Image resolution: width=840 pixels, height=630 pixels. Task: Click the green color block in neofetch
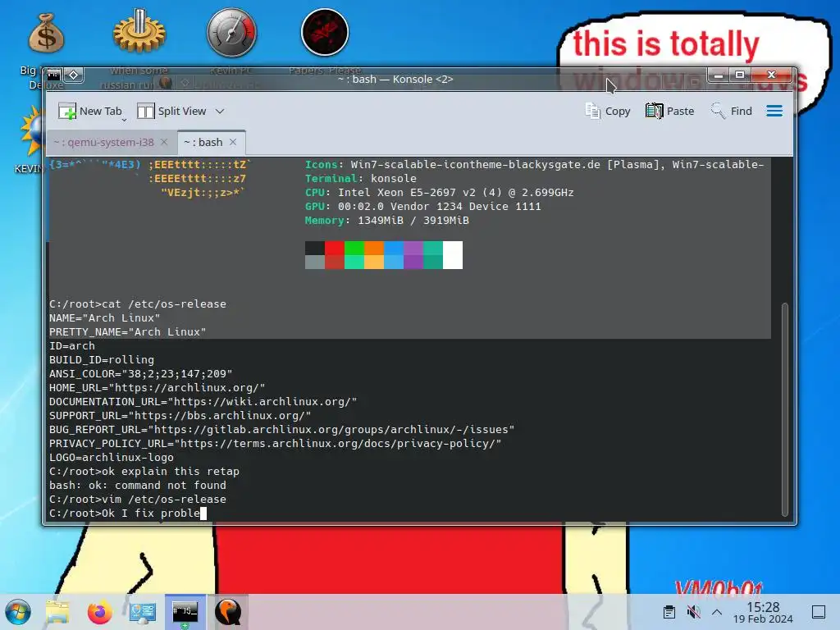click(x=354, y=248)
